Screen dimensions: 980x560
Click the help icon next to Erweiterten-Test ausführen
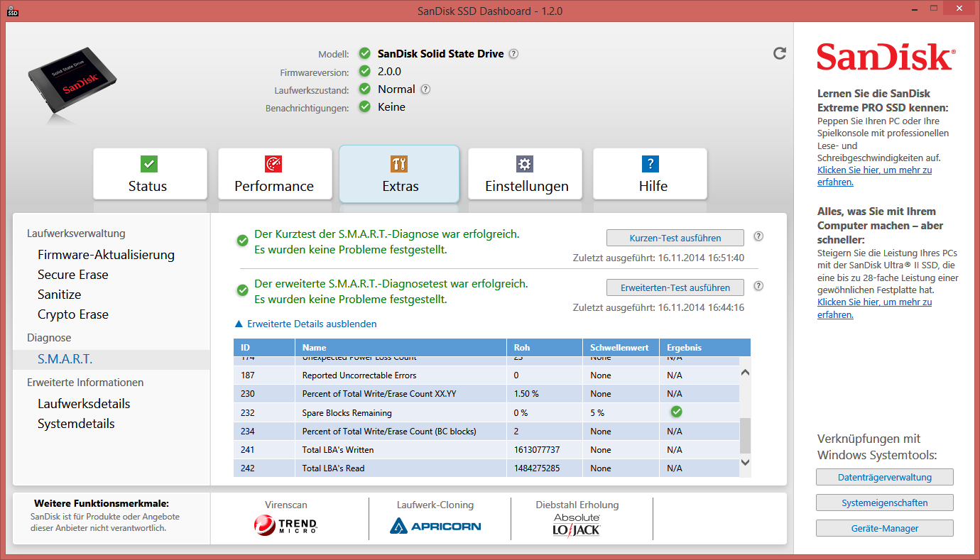point(758,286)
